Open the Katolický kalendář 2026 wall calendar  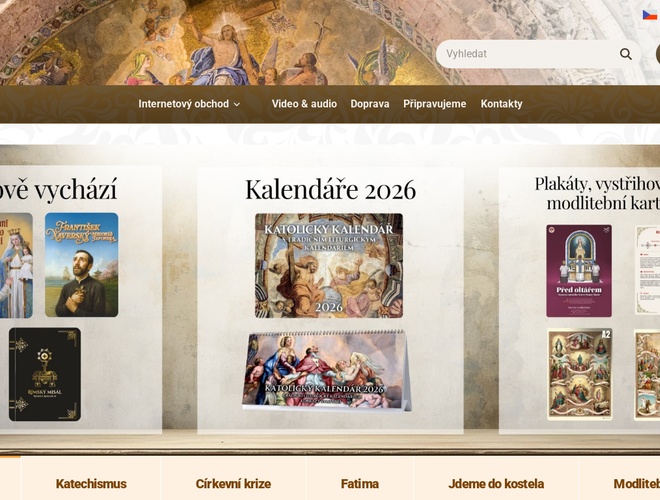(x=329, y=266)
